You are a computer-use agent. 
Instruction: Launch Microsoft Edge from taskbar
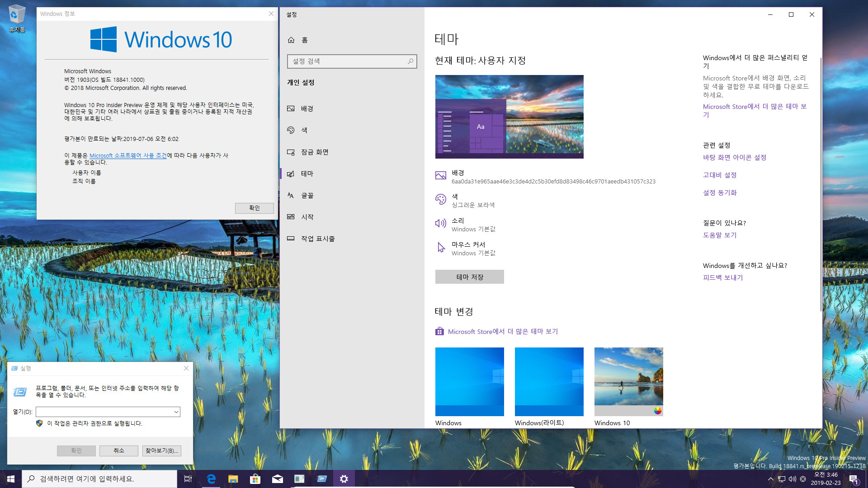pos(211,479)
